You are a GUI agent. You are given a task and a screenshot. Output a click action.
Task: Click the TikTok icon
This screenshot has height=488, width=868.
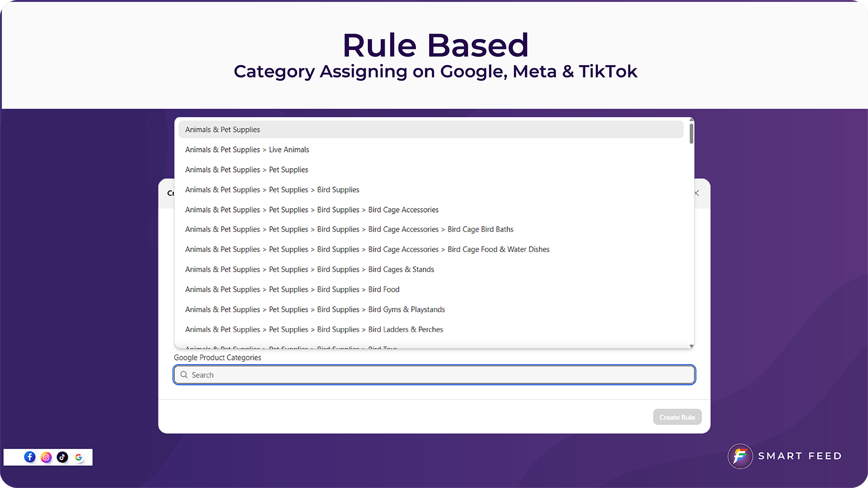(62, 457)
